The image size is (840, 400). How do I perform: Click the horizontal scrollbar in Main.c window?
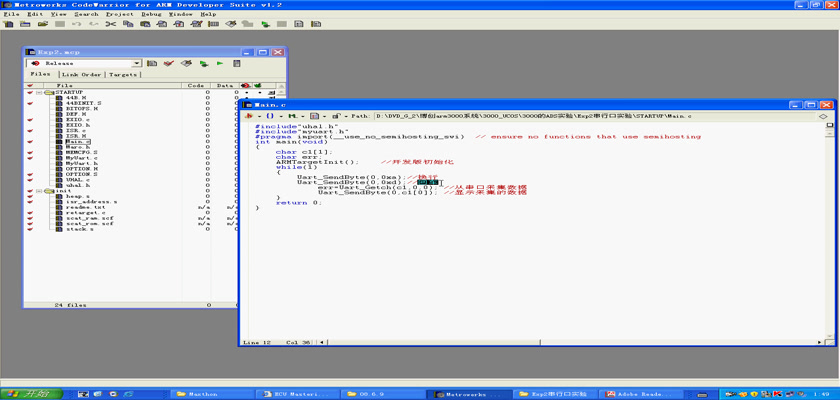click(x=571, y=342)
